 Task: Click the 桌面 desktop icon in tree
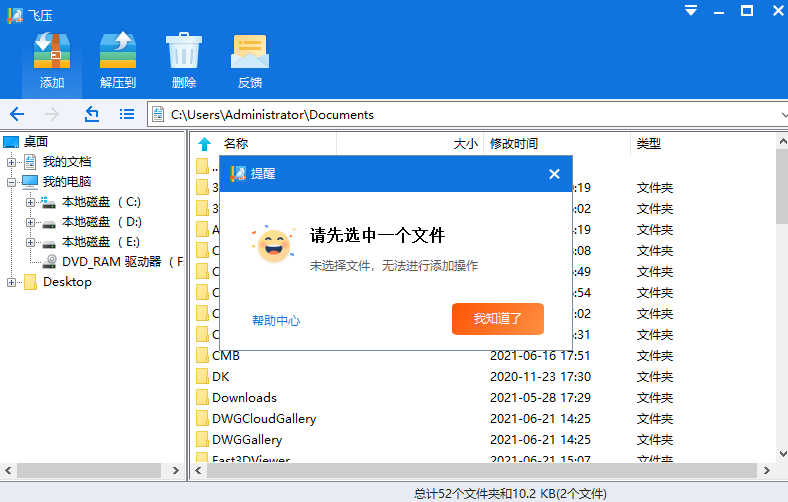point(11,142)
